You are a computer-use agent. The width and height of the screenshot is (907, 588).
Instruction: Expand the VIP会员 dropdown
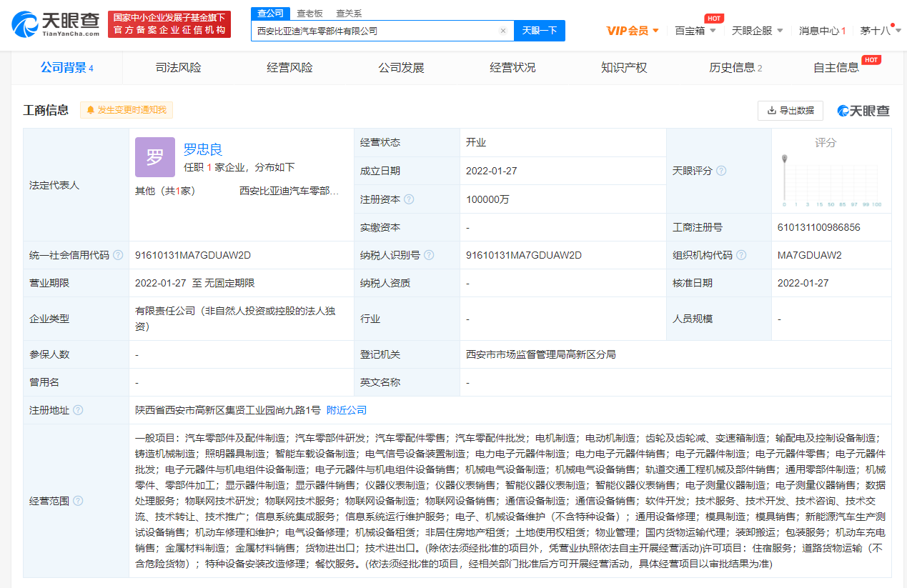[x=633, y=31]
